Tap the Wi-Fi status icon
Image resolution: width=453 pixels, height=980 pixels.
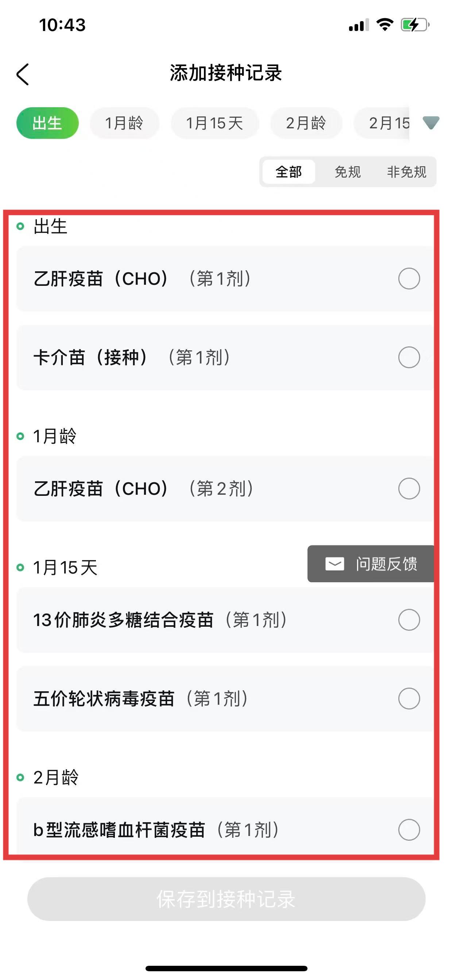(384, 25)
